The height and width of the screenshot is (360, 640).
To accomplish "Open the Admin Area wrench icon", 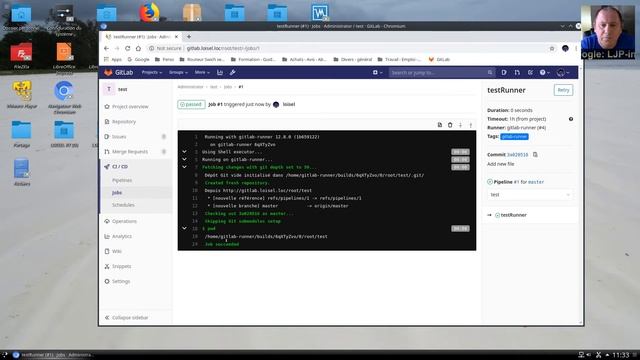I will [233, 72].
